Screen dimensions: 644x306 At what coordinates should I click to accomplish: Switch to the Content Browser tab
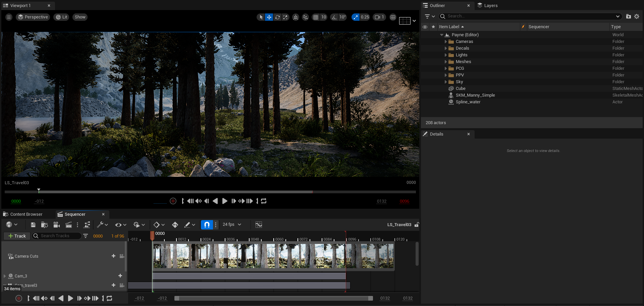23,214
